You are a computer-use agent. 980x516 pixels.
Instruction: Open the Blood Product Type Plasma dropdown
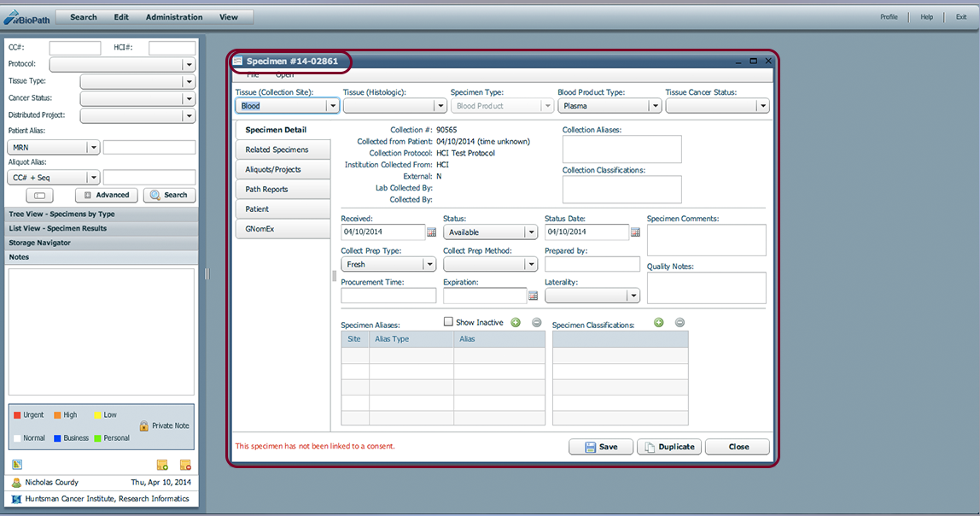click(655, 106)
